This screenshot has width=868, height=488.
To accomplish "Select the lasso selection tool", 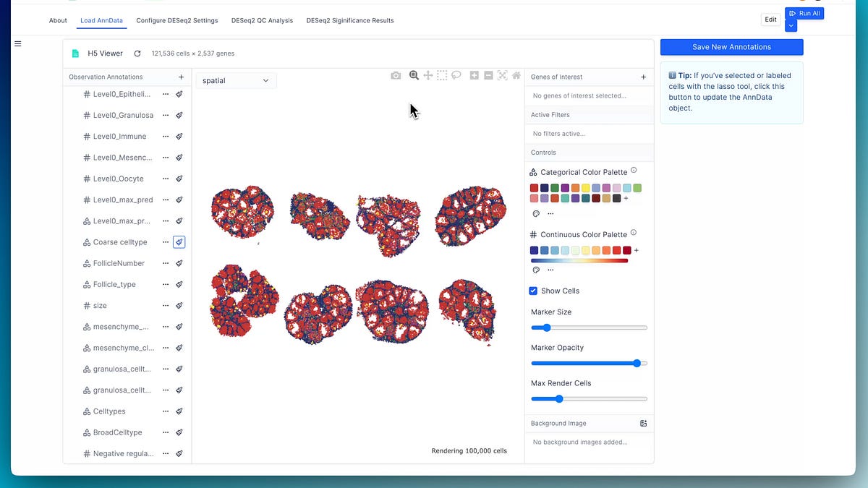I will coord(456,75).
